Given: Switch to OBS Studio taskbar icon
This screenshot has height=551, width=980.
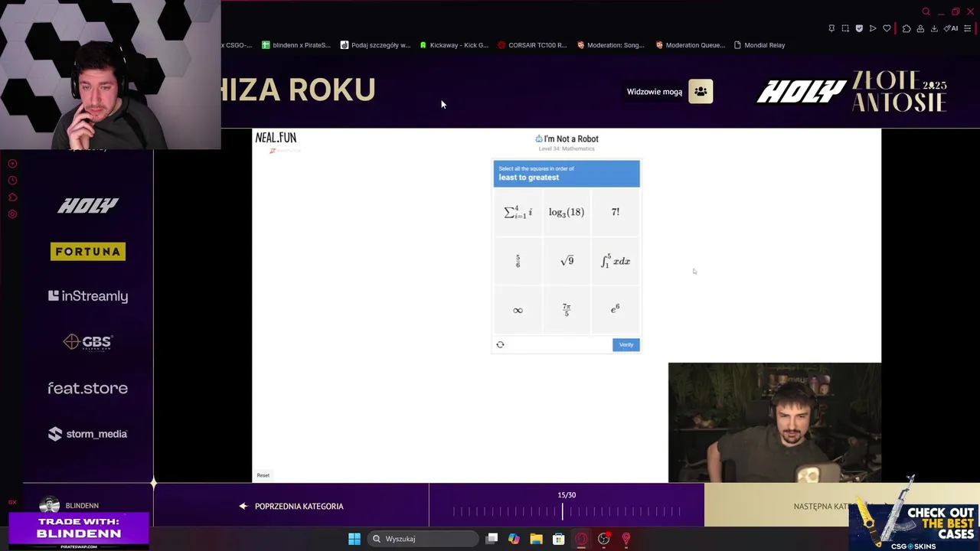Looking at the screenshot, I should [x=603, y=539].
